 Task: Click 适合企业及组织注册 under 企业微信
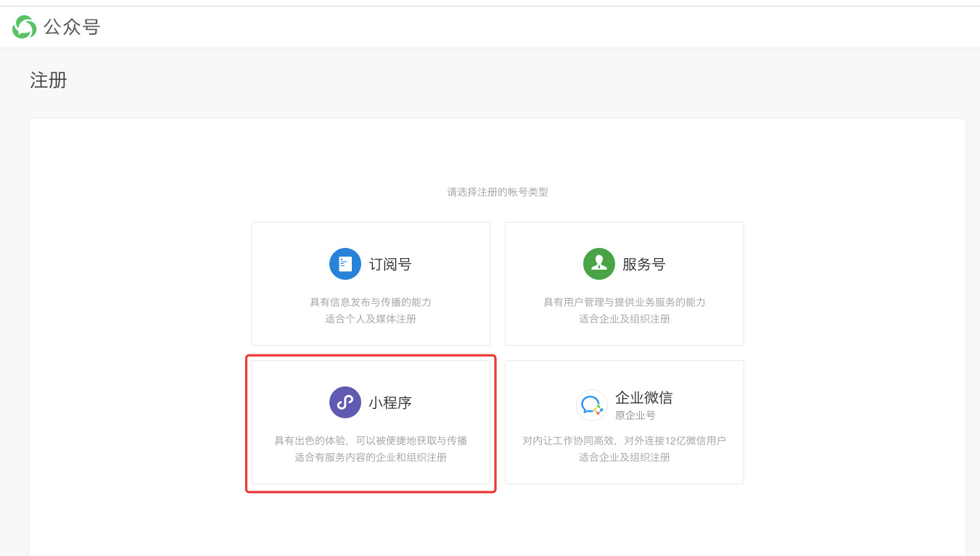coord(625,457)
